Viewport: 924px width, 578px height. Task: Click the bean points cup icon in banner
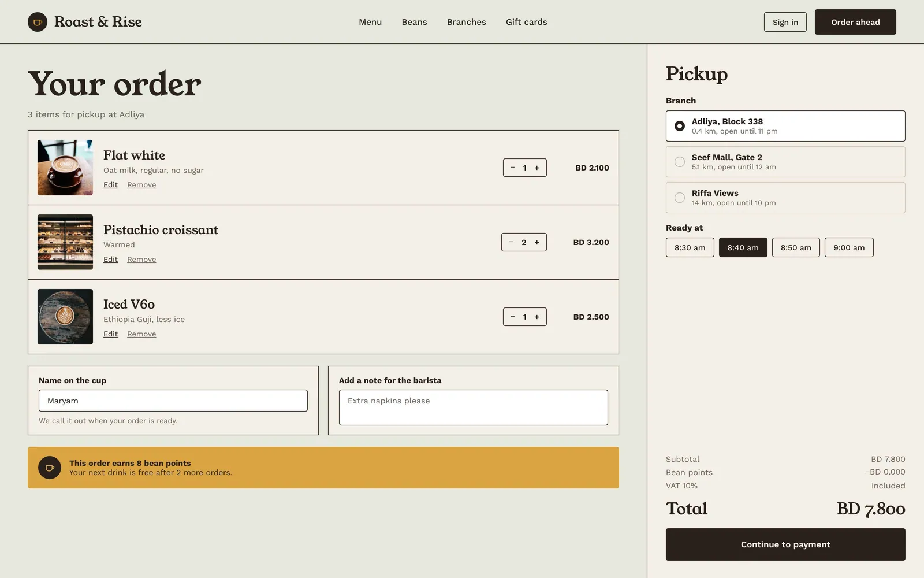pyautogui.click(x=50, y=468)
